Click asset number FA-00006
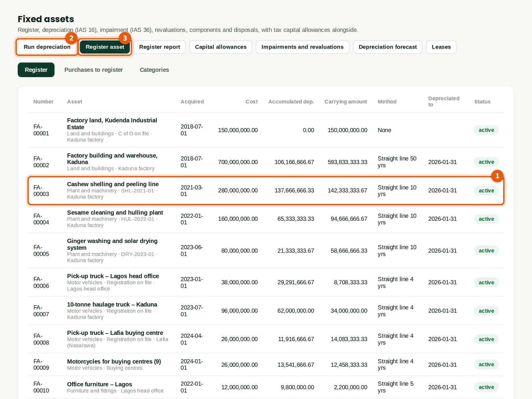 [41, 282]
